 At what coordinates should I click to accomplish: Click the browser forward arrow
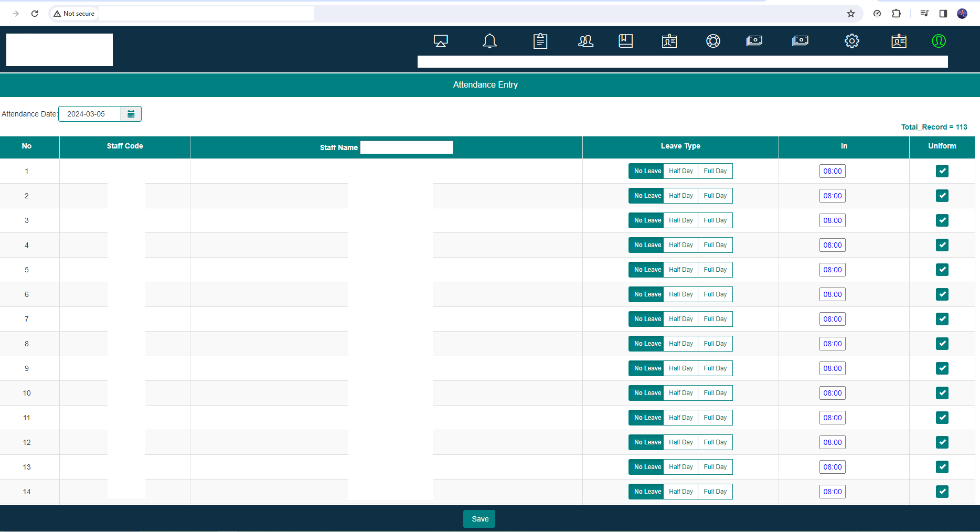click(16, 14)
